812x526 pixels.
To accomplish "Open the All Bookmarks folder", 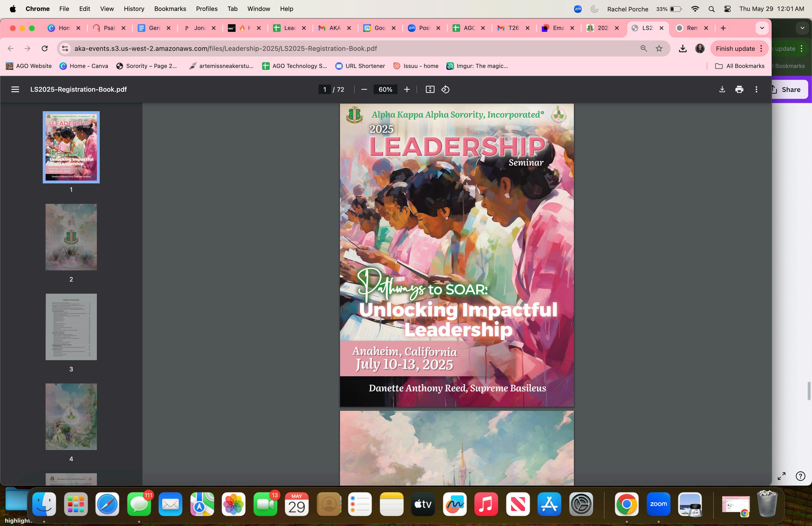I will point(740,66).
